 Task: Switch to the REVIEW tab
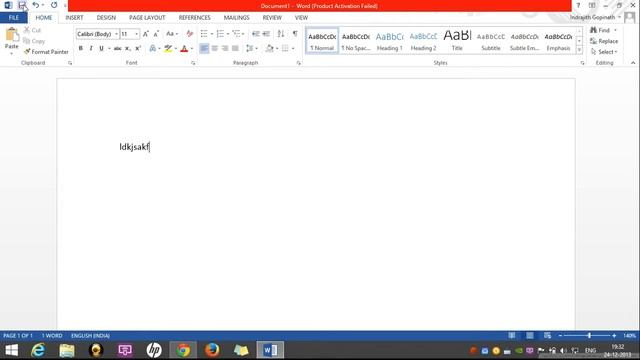pyautogui.click(x=272, y=18)
